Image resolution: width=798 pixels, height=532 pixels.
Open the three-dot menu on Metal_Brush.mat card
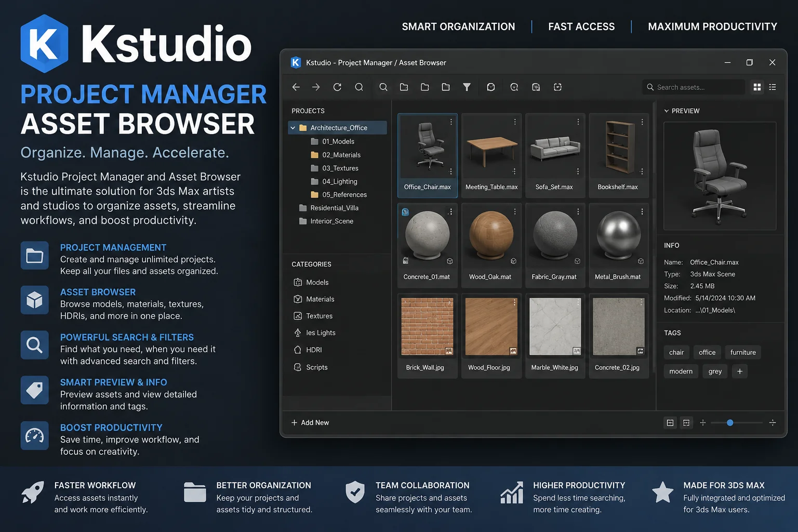pos(642,211)
